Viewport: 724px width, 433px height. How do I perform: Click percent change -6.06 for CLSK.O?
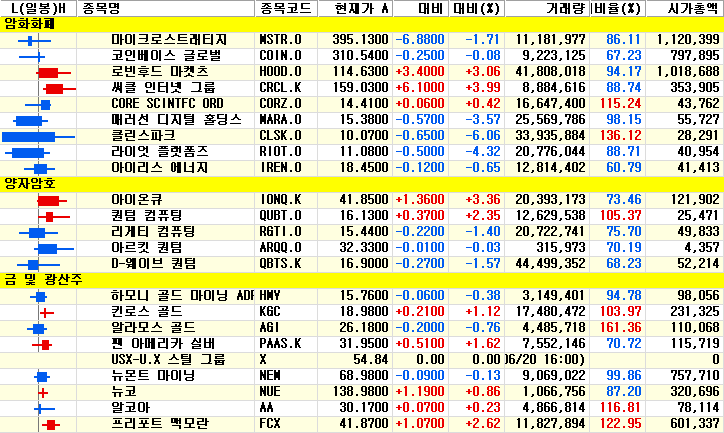coord(483,136)
